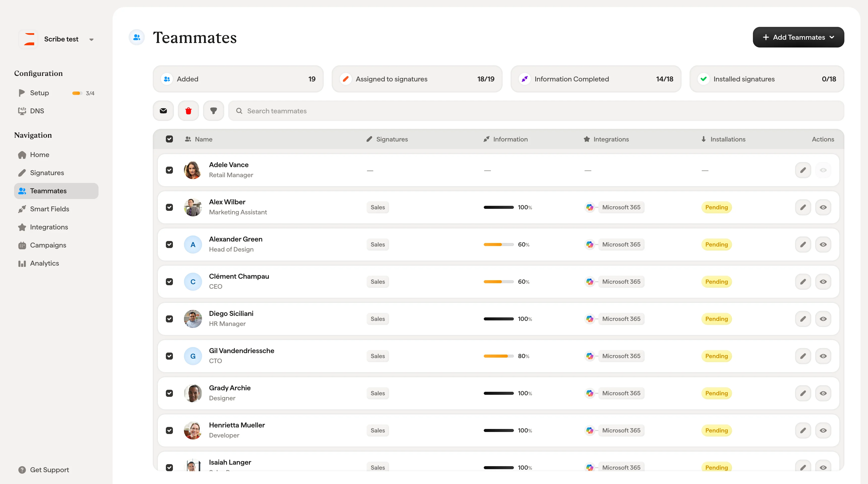
Task: Edit Henrietta Mueller with pencil icon
Action: pos(803,430)
